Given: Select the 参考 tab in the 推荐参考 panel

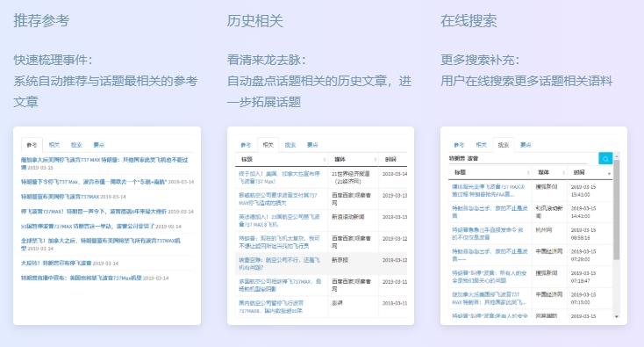Looking at the screenshot, I should (32, 145).
